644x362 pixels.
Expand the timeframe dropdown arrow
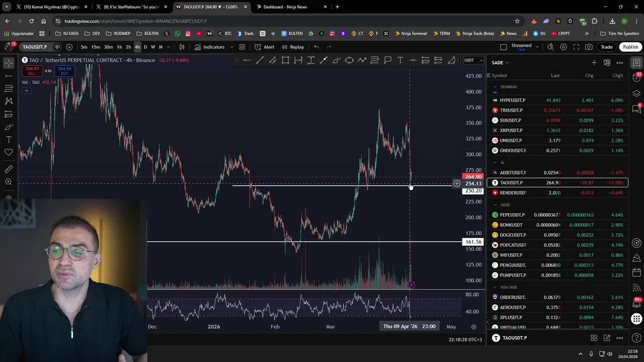[168, 47]
